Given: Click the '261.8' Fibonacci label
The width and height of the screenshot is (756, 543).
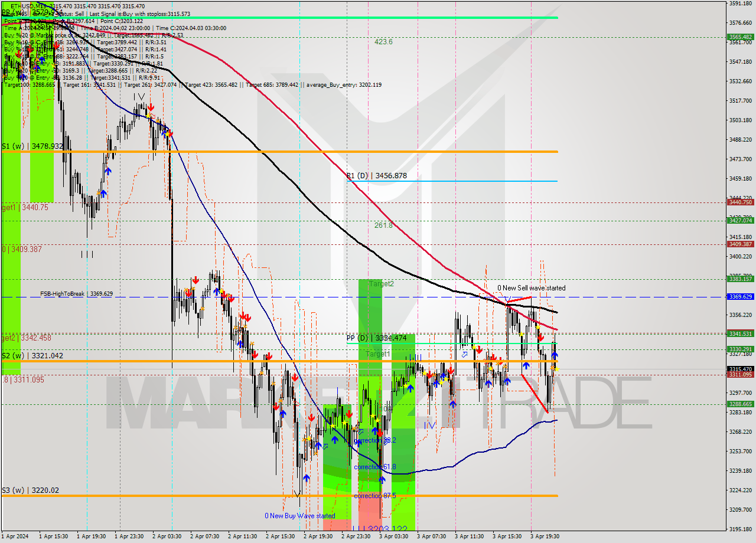Looking at the screenshot, I should 383,225.
